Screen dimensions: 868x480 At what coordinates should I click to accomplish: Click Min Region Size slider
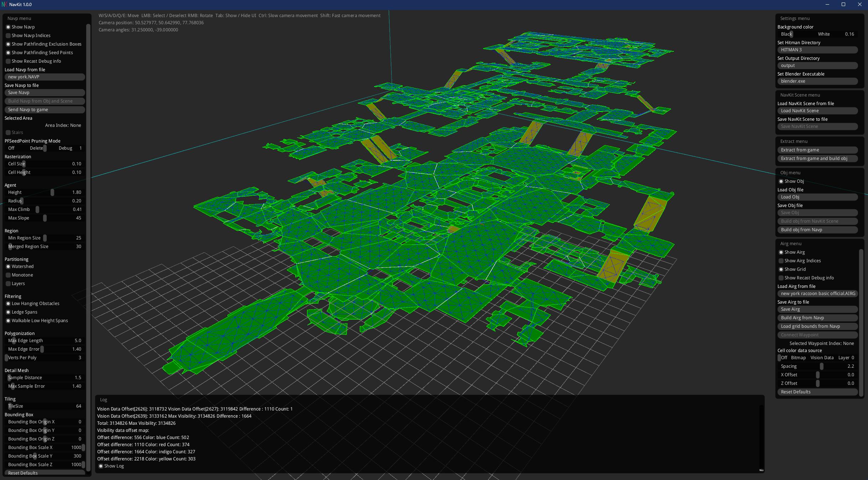pos(45,238)
